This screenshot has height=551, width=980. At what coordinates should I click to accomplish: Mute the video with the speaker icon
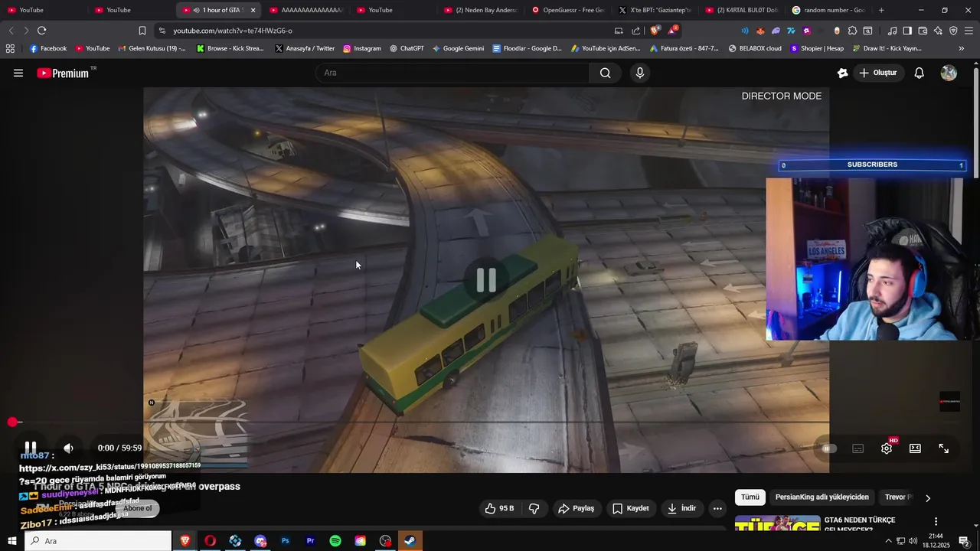point(68,448)
